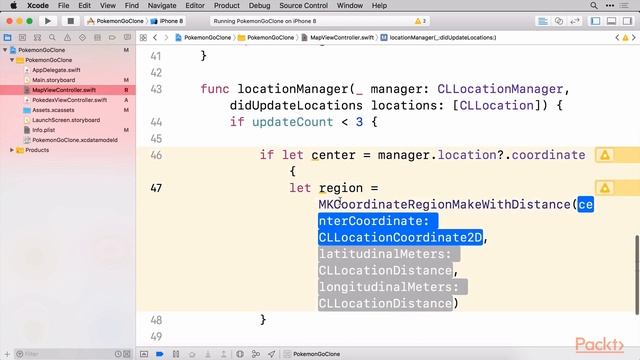Open the related items grid menu
640x360 pixels.
coord(143,38)
